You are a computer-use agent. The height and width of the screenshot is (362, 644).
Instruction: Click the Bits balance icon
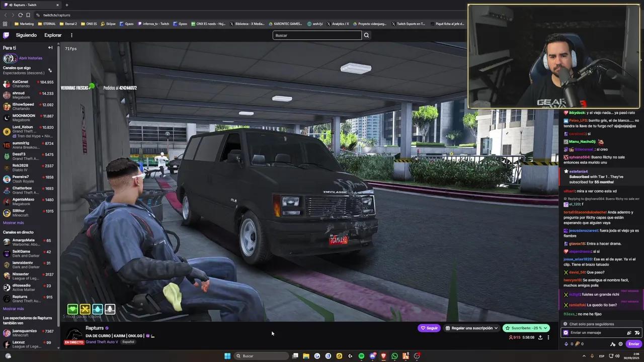coord(567,344)
